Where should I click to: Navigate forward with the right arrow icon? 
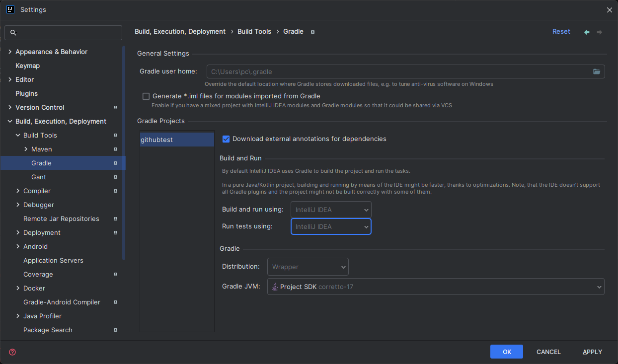600,32
